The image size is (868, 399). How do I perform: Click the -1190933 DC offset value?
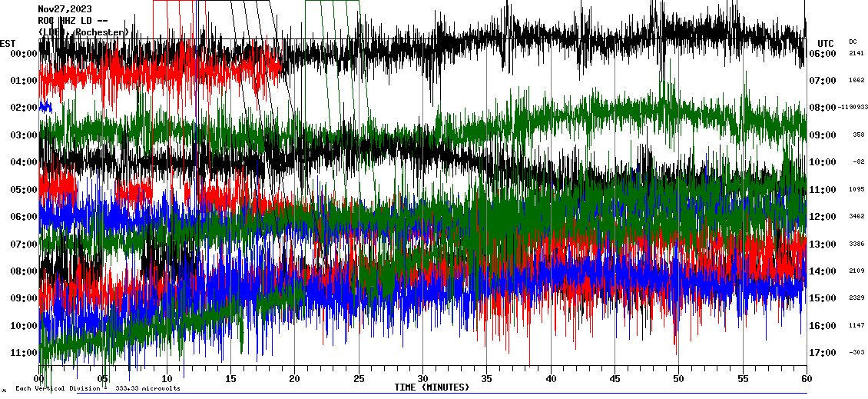tap(853, 108)
